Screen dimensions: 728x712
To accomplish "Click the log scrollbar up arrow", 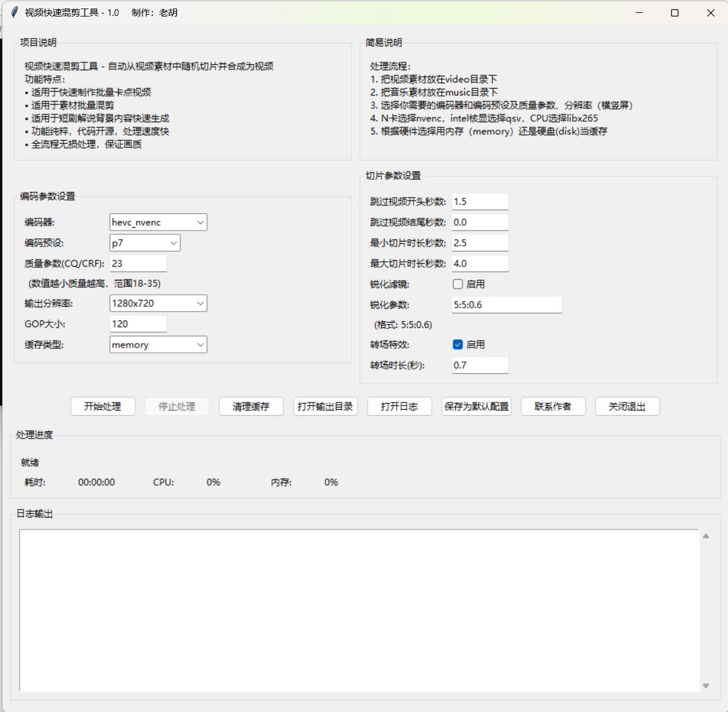I will click(x=706, y=536).
